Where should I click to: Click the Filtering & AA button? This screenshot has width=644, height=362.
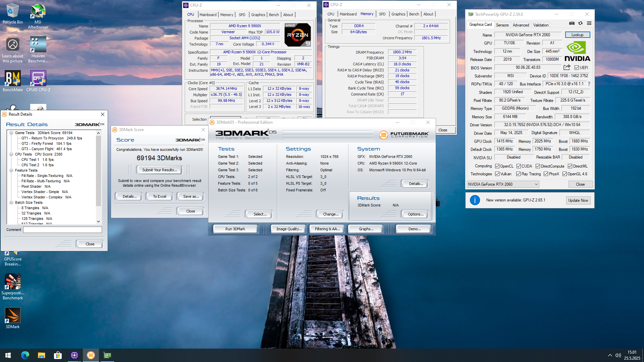click(327, 229)
